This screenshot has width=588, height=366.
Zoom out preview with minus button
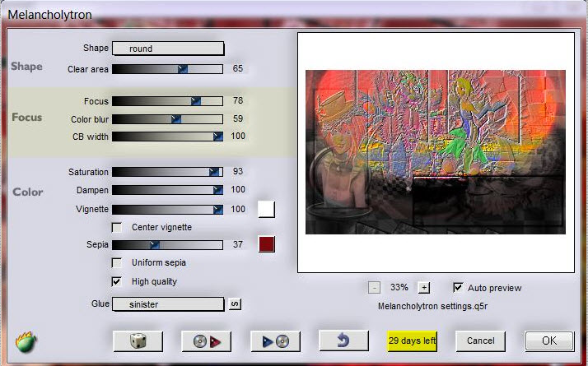click(374, 288)
